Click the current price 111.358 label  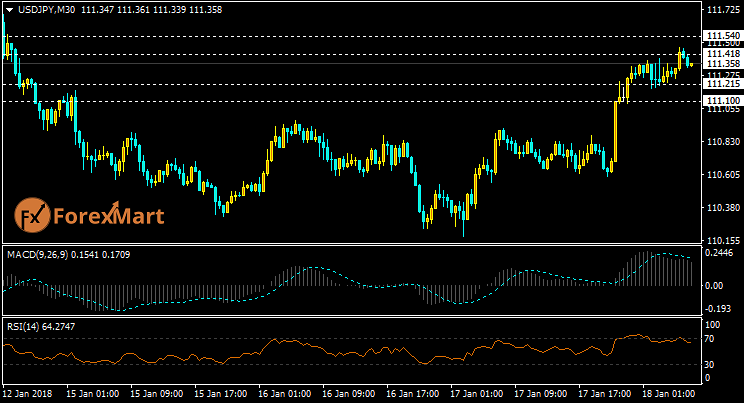(x=723, y=63)
